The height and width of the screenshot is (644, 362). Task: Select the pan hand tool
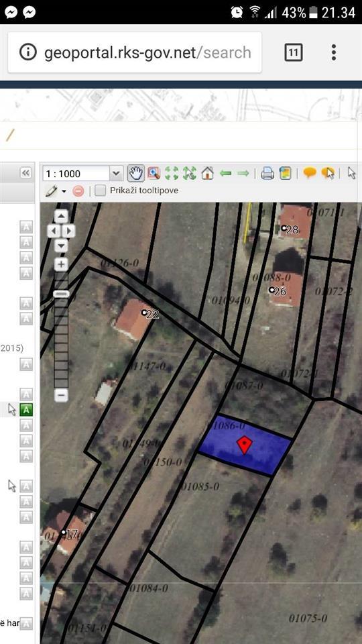pos(135,173)
